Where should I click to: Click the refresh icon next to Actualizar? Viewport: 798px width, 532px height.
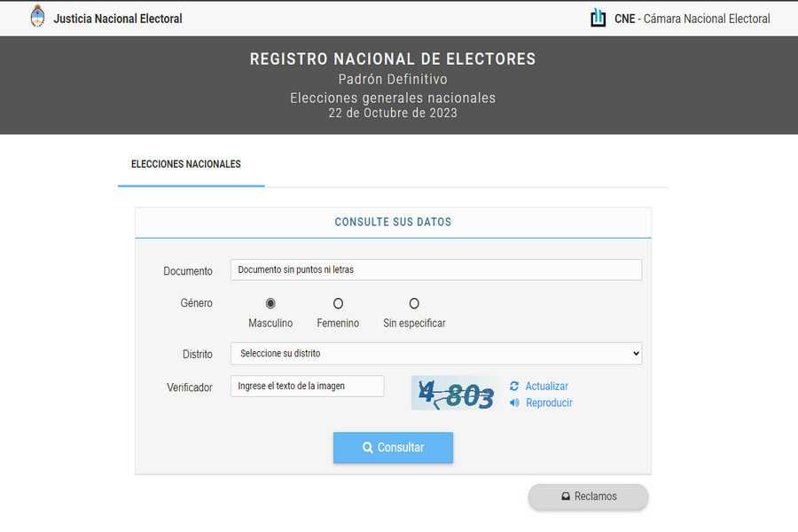point(514,387)
